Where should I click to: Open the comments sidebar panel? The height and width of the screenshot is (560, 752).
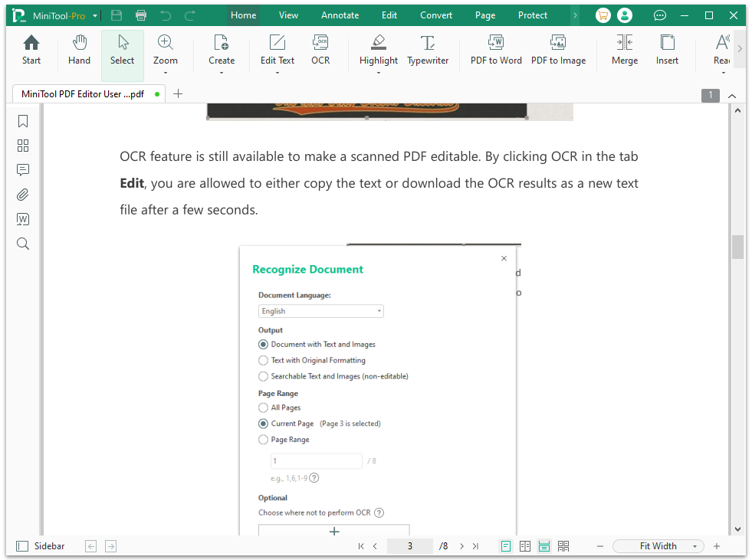(x=22, y=170)
